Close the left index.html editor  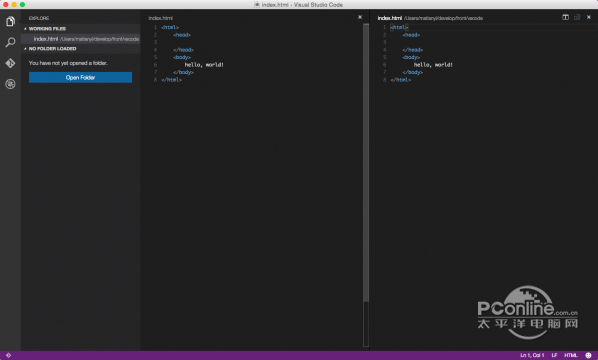point(360,17)
